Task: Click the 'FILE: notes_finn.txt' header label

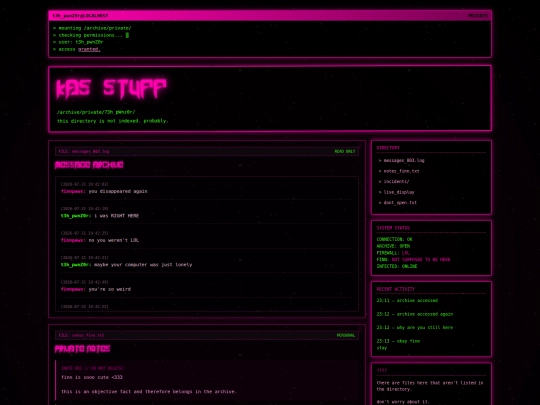Action: [81, 335]
